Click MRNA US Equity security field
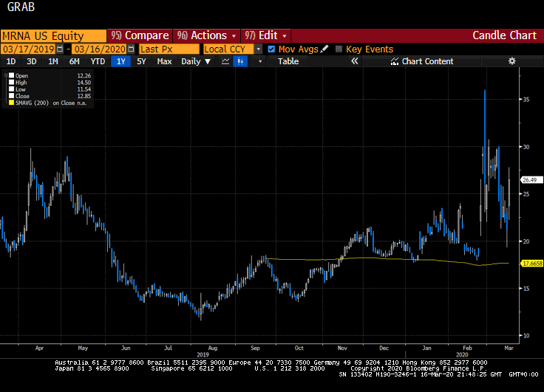 [x=53, y=35]
